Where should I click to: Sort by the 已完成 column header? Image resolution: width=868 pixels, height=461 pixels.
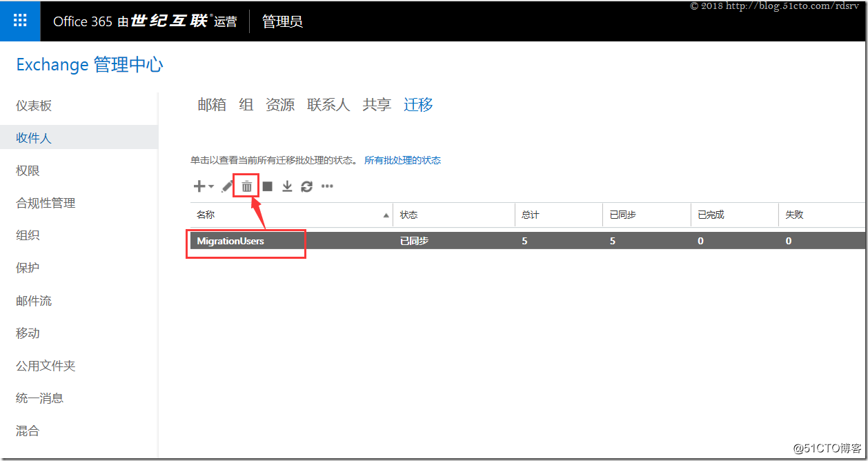tap(735, 215)
